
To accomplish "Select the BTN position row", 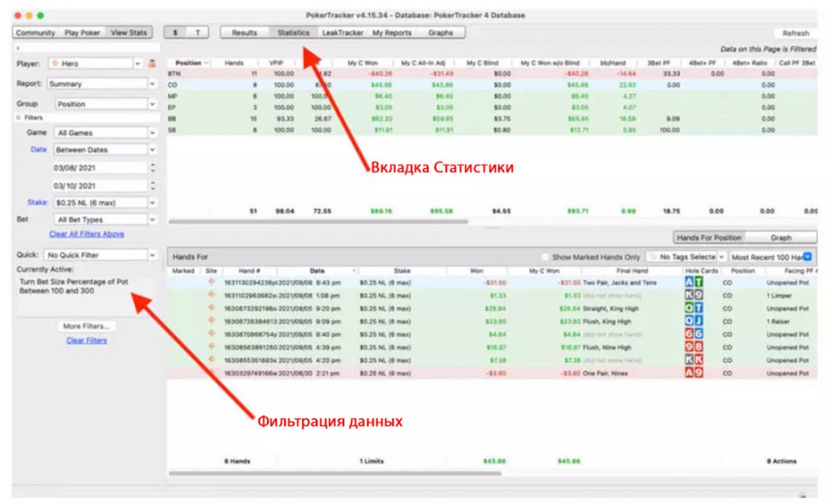I will [492, 74].
